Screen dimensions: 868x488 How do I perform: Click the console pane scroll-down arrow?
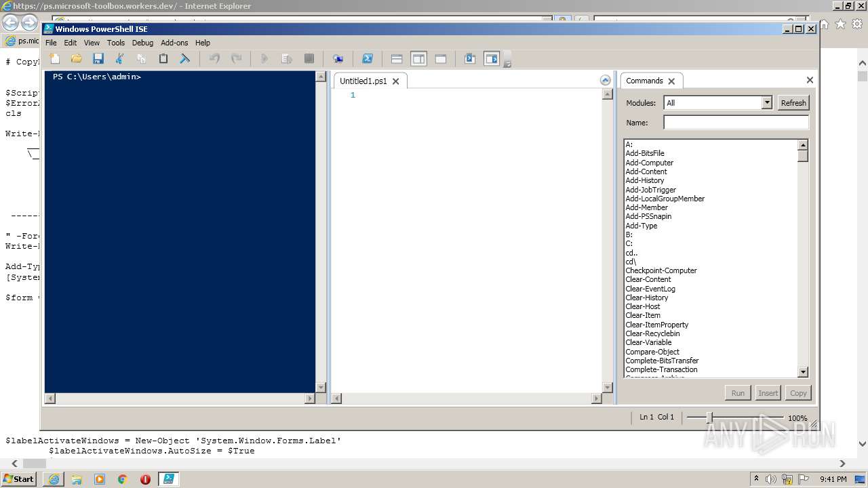point(321,387)
